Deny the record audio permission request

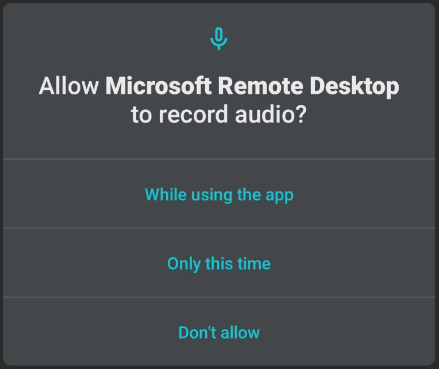[219, 332]
